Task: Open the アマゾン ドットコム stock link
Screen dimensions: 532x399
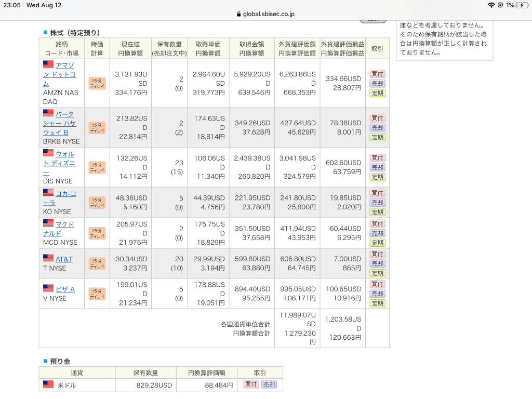Action: coord(60,74)
